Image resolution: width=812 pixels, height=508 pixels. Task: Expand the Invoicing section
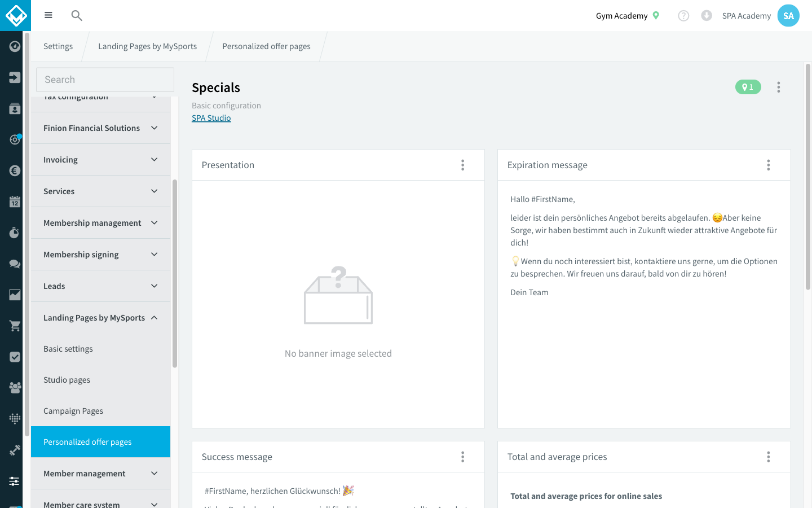(x=100, y=160)
